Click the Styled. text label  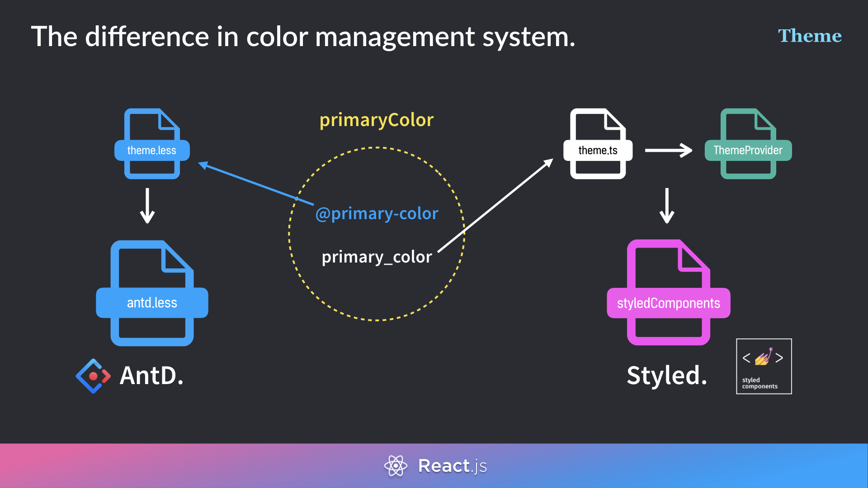(x=666, y=375)
